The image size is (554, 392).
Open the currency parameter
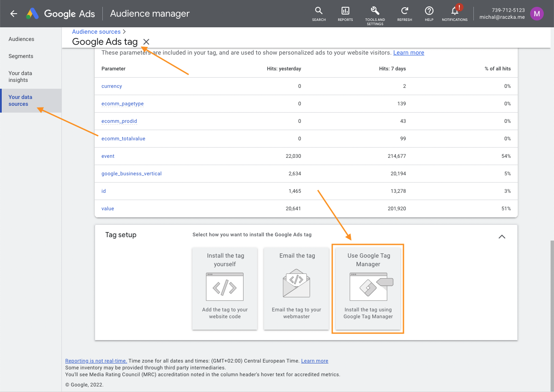[112, 86]
